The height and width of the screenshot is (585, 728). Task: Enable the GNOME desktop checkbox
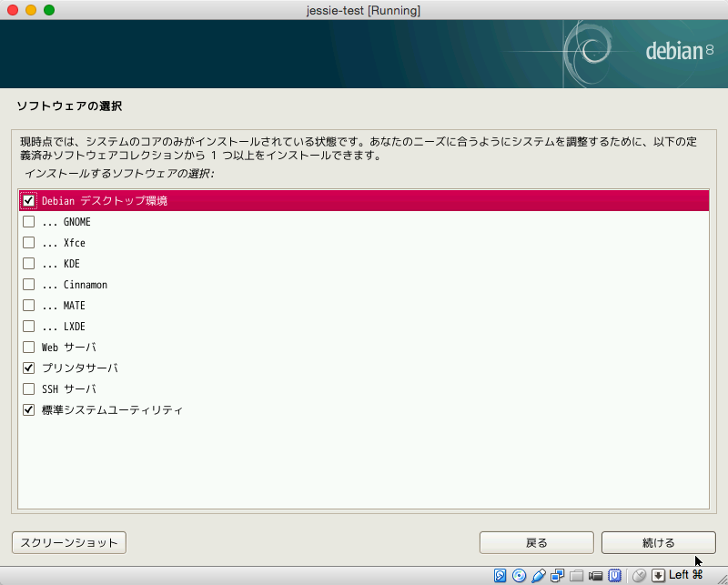(29, 221)
